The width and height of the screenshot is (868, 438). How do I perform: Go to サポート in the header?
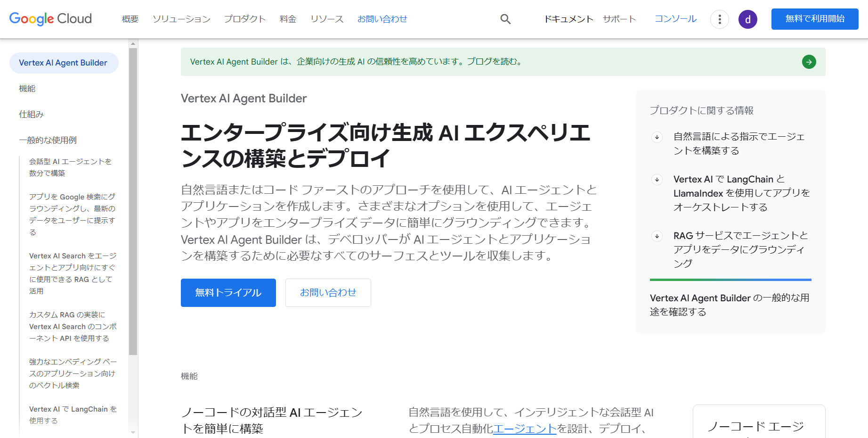619,19
